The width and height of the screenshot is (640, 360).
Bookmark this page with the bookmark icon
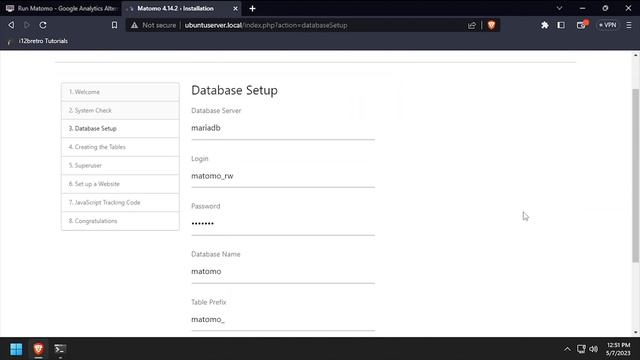tap(114, 25)
